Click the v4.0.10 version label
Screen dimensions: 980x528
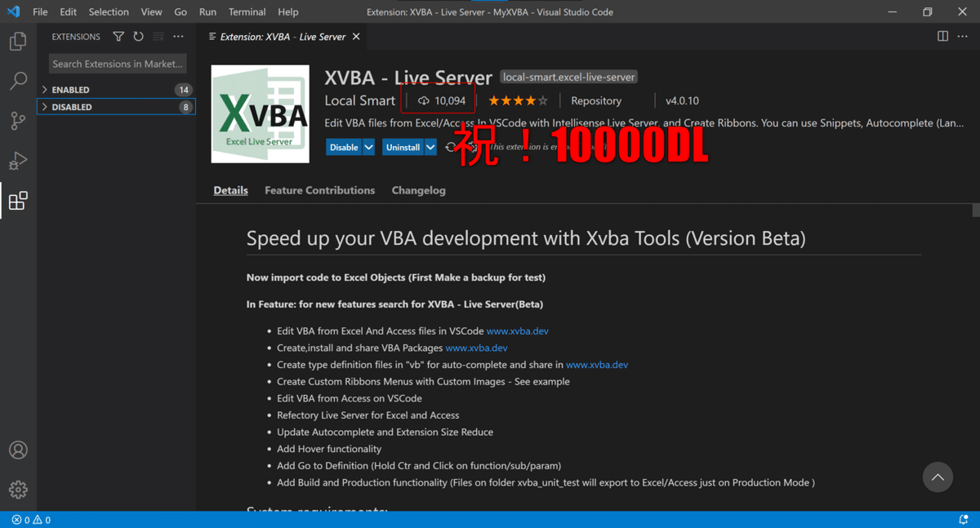[682, 101]
